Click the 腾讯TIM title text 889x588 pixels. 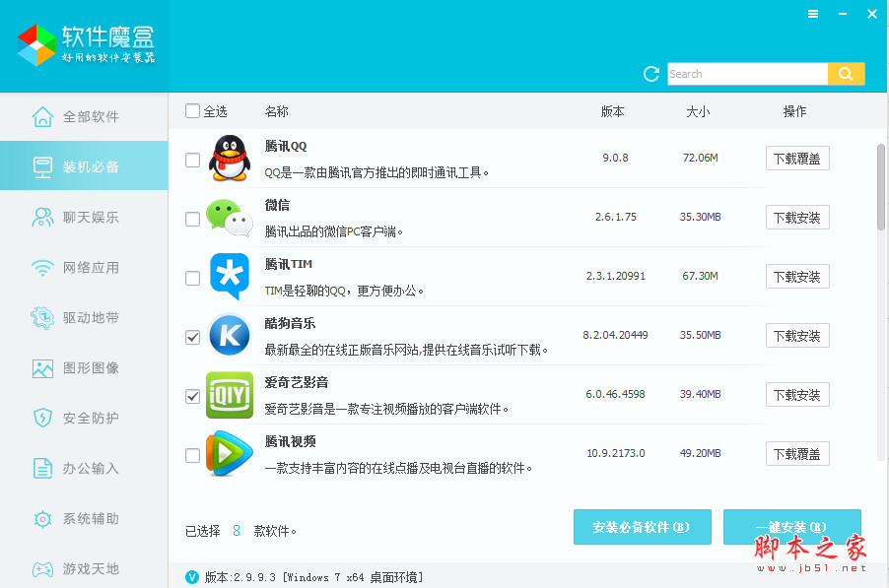tap(289, 264)
